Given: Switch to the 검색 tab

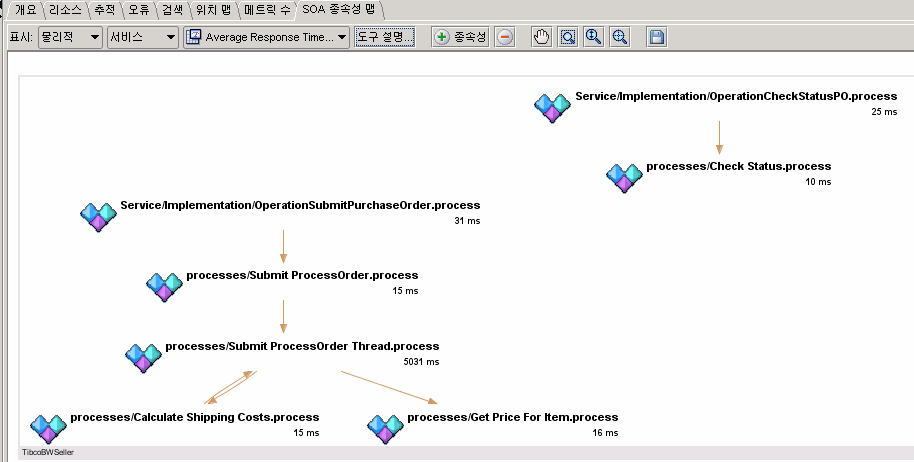Looking at the screenshot, I should click(173, 10).
